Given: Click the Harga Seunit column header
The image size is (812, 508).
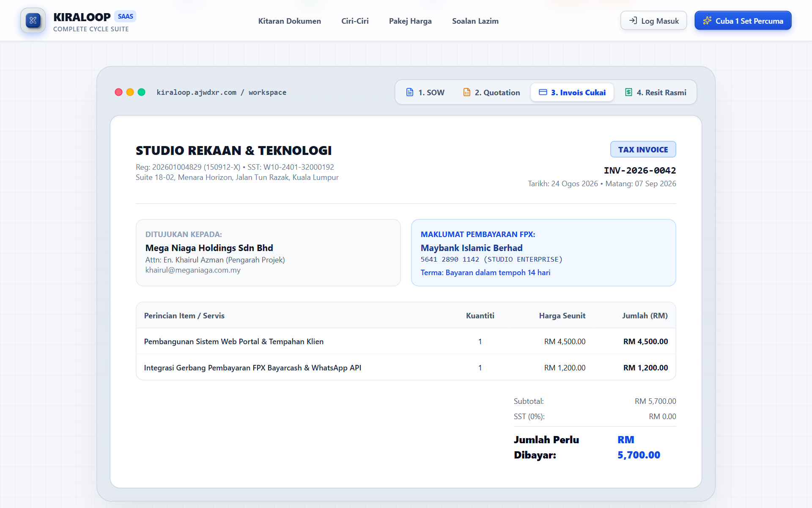Looking at the screenshot, I should click(x=562, y=316).
